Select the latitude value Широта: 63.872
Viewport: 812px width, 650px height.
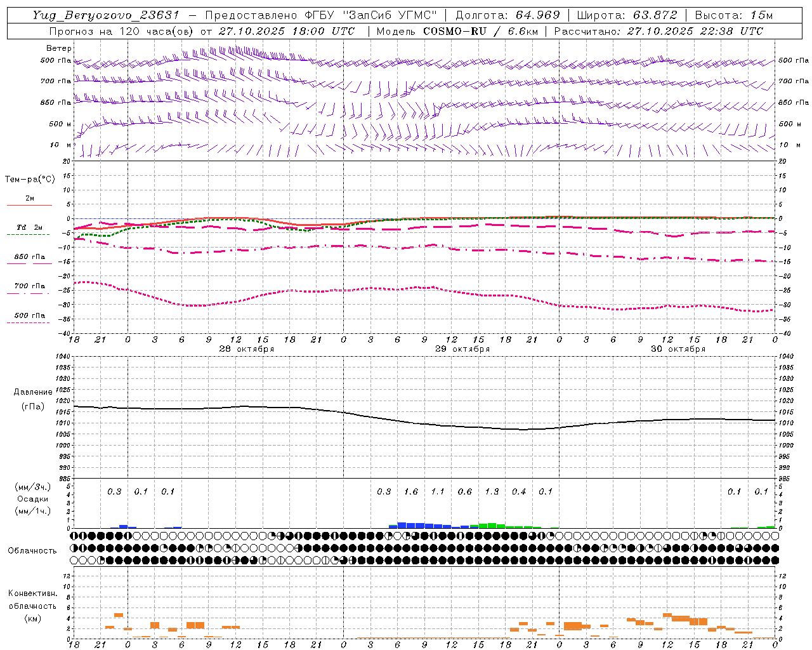click(x=627, y=15)
